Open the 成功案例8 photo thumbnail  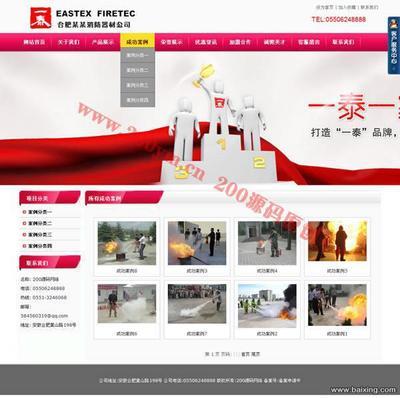pyautogui.click(x=127, y=243)
